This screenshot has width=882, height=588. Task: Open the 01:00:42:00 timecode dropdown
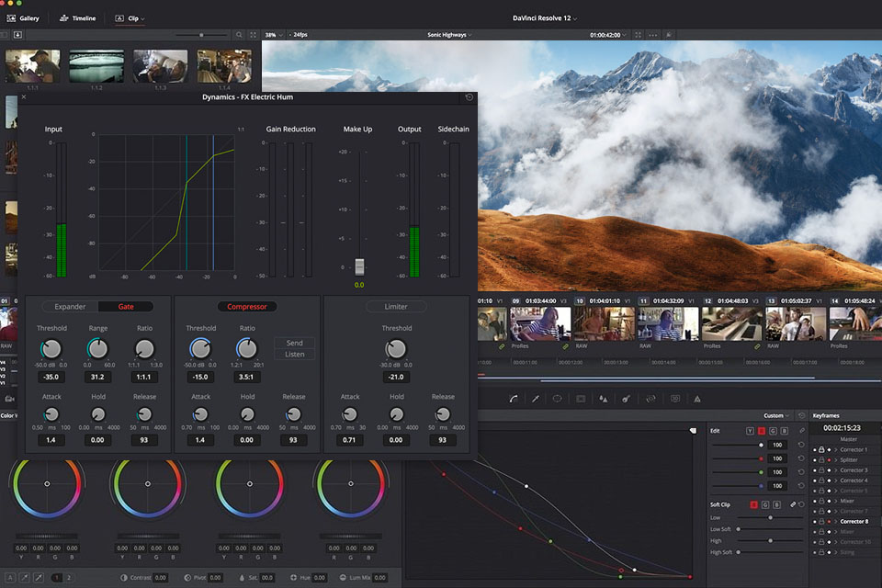(608, 35)
